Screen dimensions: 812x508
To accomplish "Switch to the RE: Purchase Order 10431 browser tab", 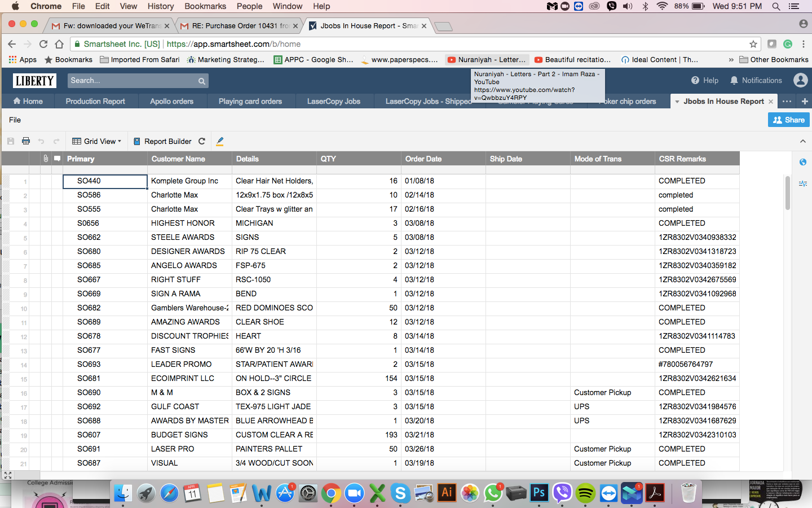I will point(240,25).
